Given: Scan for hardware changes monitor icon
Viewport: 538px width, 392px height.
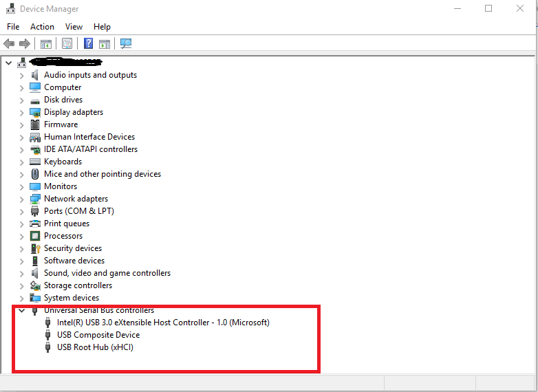Looking at the screenshot, I should 126,43.
